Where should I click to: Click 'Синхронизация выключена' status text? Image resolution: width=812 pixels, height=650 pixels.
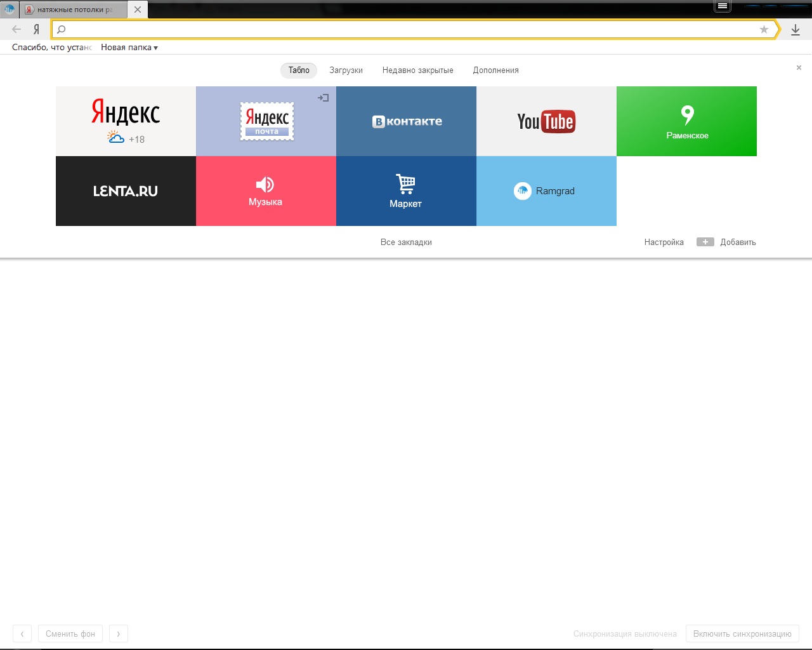pyautogui.click(x=625, y=633)
